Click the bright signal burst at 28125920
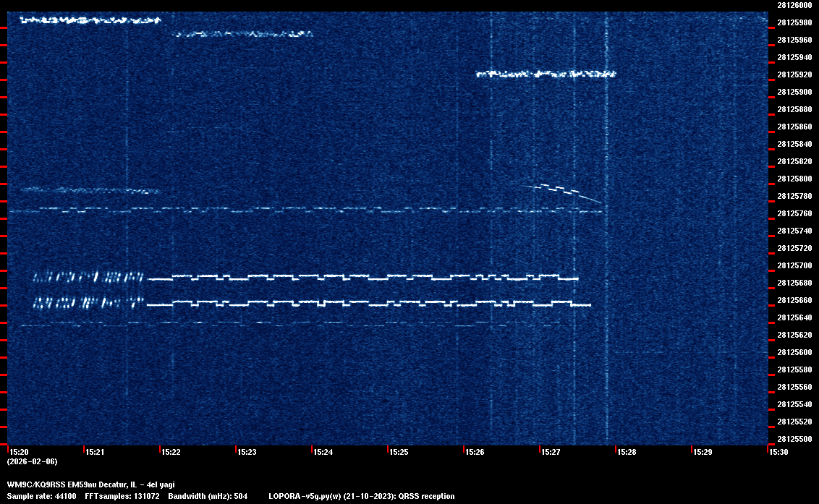This screenshot has height=504, width=819. (x=545, y=74)
